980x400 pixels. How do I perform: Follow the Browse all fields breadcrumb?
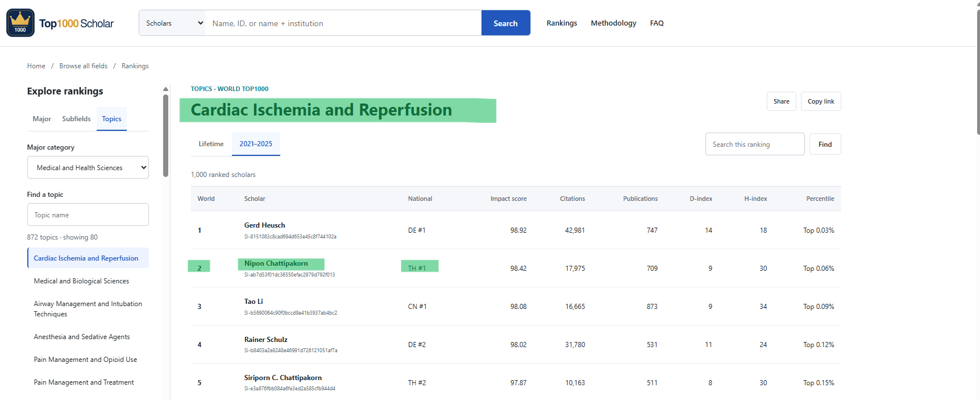(84, 66)
